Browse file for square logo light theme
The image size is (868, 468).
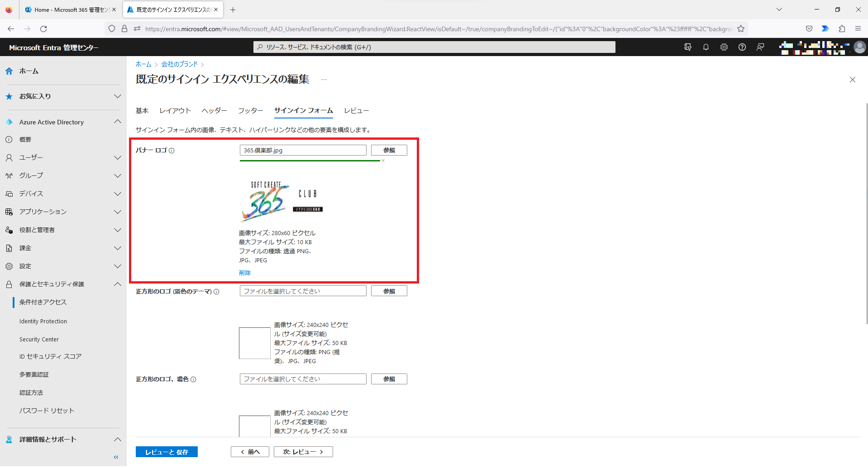389,291
